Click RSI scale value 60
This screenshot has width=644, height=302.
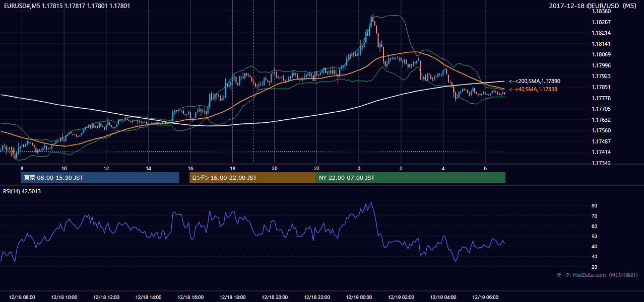(595, 226)
